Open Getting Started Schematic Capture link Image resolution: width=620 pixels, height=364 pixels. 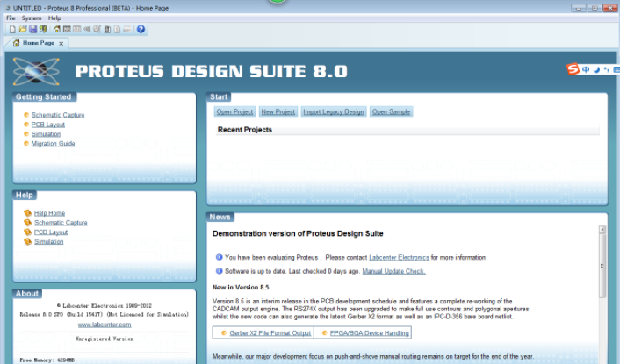(58, 115)
